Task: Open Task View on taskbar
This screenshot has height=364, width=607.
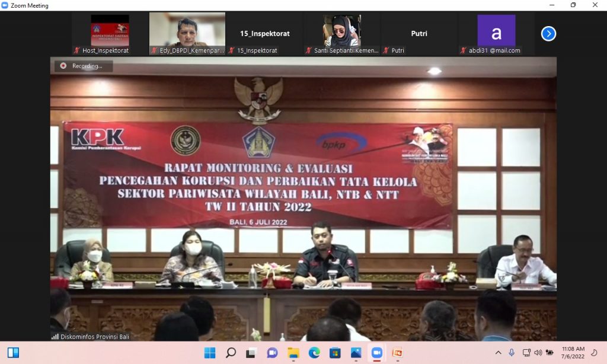Action: click(x=251, y=353)
